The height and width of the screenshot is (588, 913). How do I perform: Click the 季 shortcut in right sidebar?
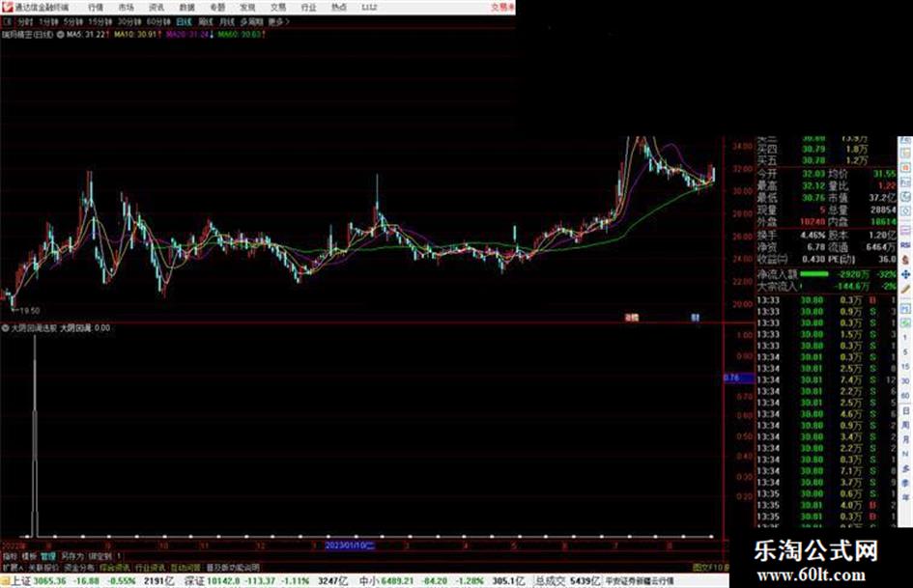coord(905,483)
